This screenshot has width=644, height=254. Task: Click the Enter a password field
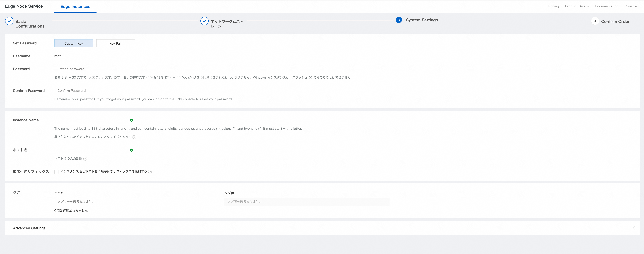(x=94, y=69)
